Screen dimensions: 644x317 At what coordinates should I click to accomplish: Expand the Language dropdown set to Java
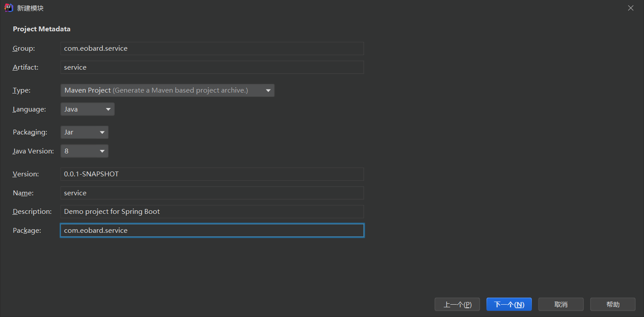point(87,109)
